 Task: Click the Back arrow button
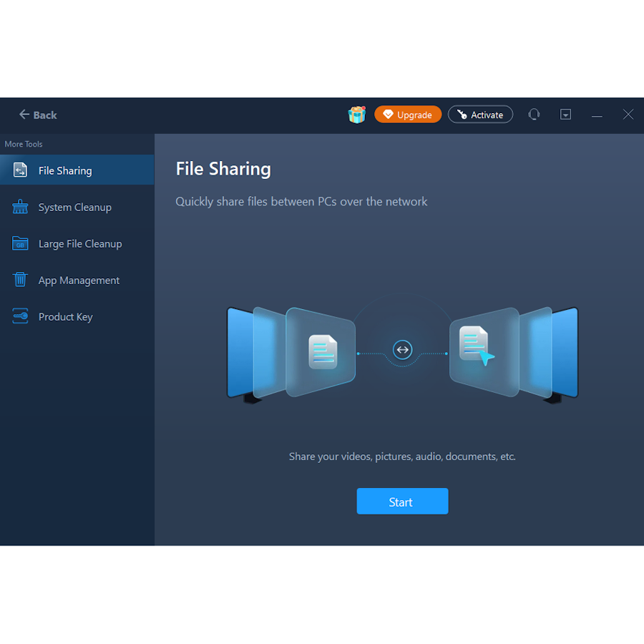[x=38, y=114]
